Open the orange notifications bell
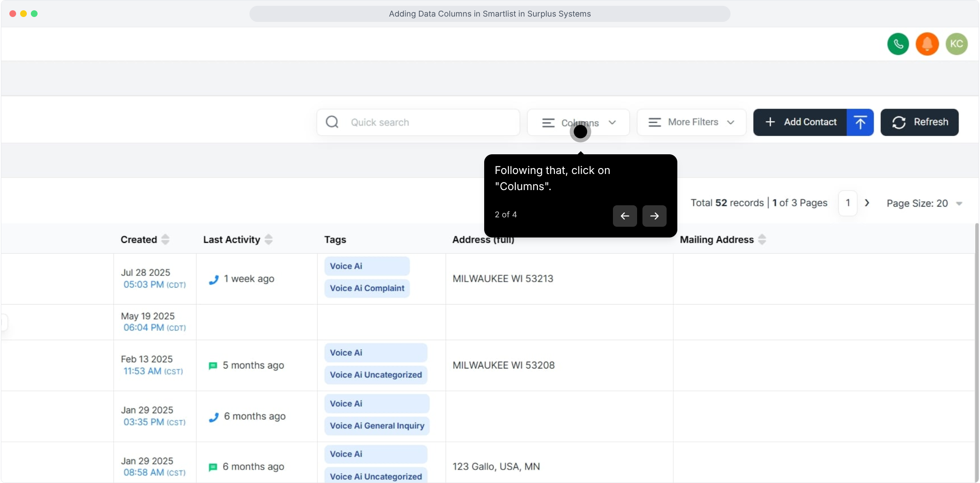Screen dimensions: 980x483 coord(927,44)
